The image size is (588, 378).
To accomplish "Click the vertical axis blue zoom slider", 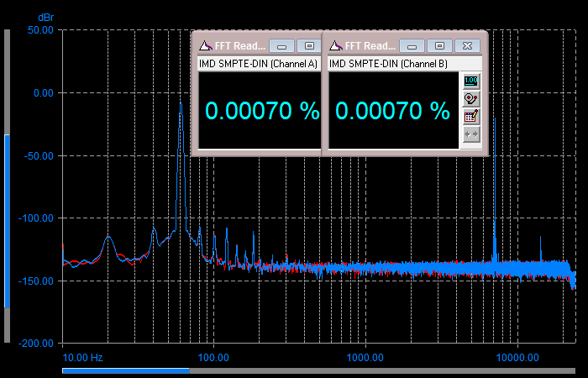I will pos(7,221).
